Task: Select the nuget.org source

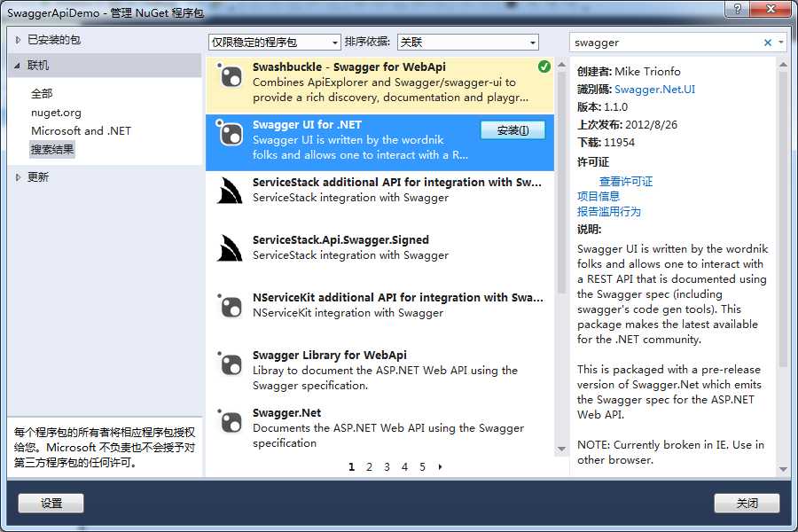Action: pyautogui.click(x=56, y=113)
